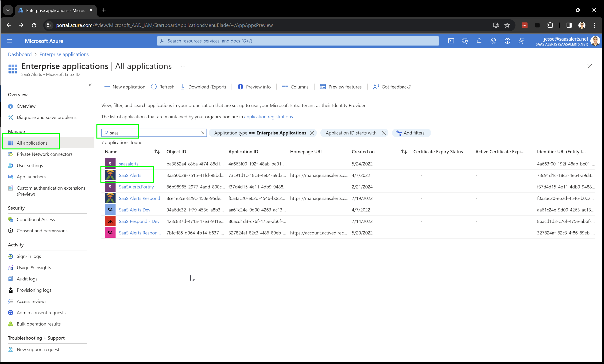Collapse the left navigation pane chevron

(x=90, y=85)
